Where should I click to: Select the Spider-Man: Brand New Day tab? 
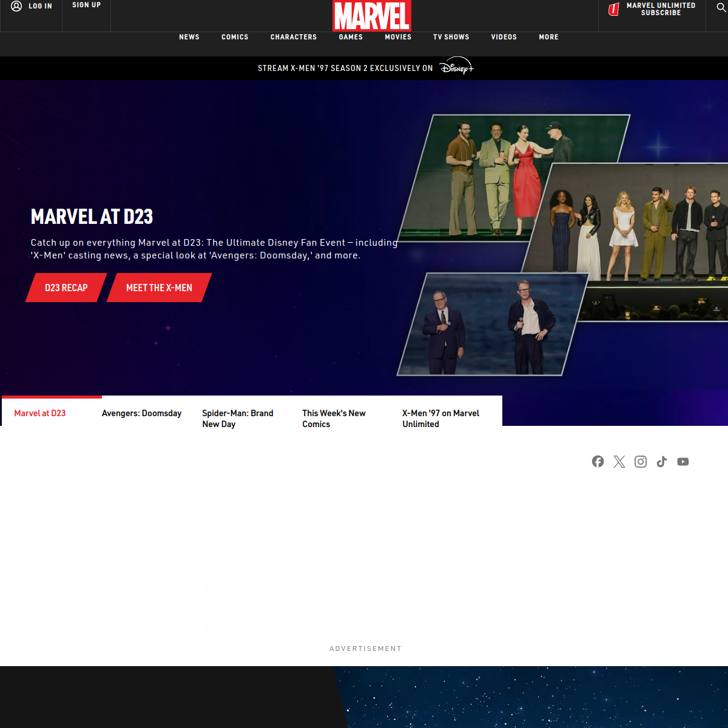pos(238,419)
